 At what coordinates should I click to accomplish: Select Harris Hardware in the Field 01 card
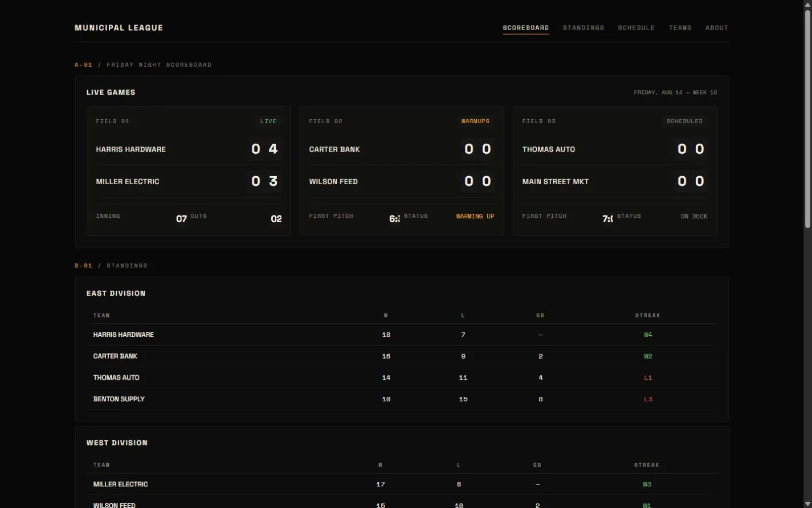130,149
